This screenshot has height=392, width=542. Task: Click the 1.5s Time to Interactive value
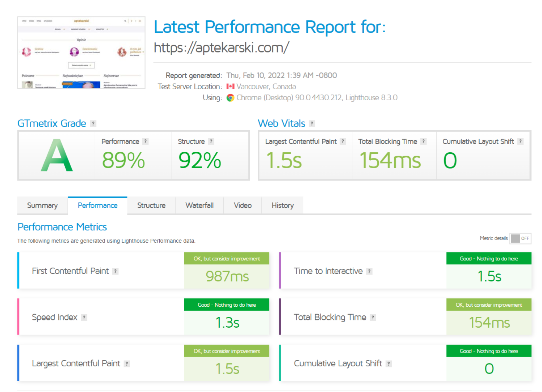coord(489,277)
